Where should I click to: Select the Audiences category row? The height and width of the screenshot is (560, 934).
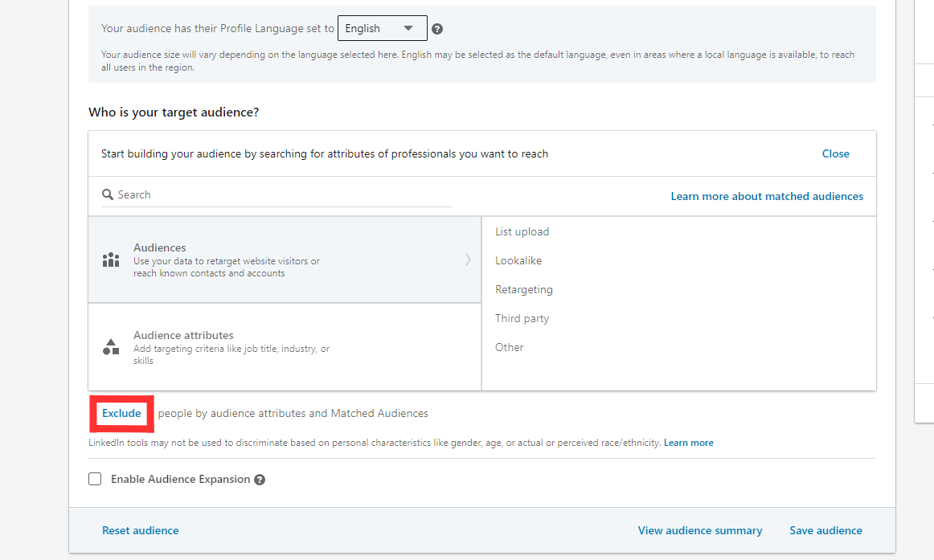[285, 260]
